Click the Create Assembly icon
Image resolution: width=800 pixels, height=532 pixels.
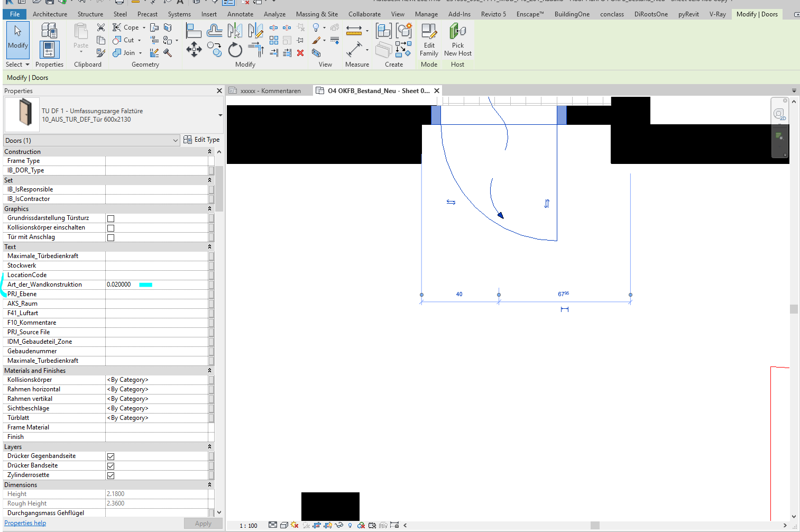[x=384, y=31]
